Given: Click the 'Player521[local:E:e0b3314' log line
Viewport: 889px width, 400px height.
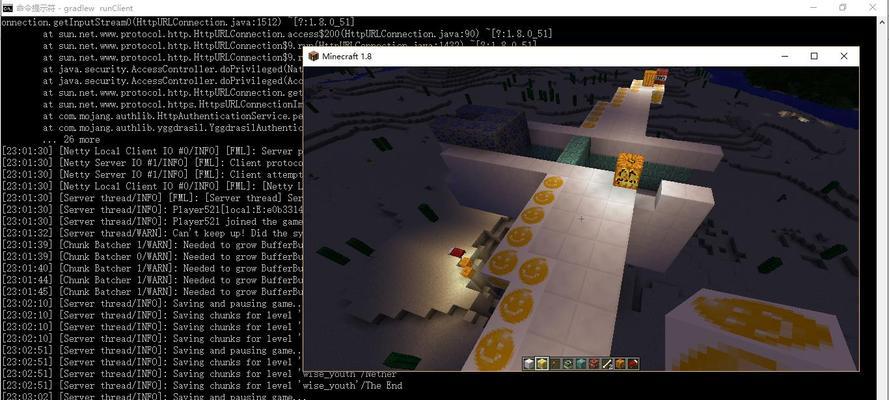Looking at the screenshot, I should click(x=153, y=210).
